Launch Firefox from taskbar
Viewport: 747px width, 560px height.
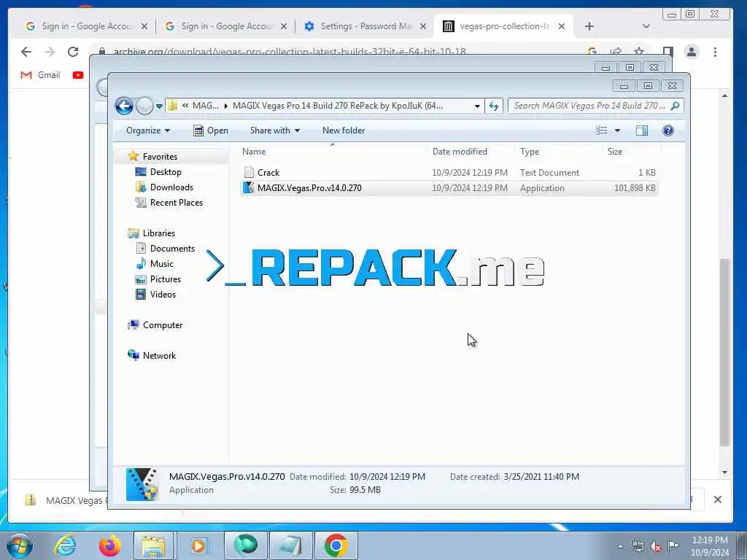tap(109, 545)
